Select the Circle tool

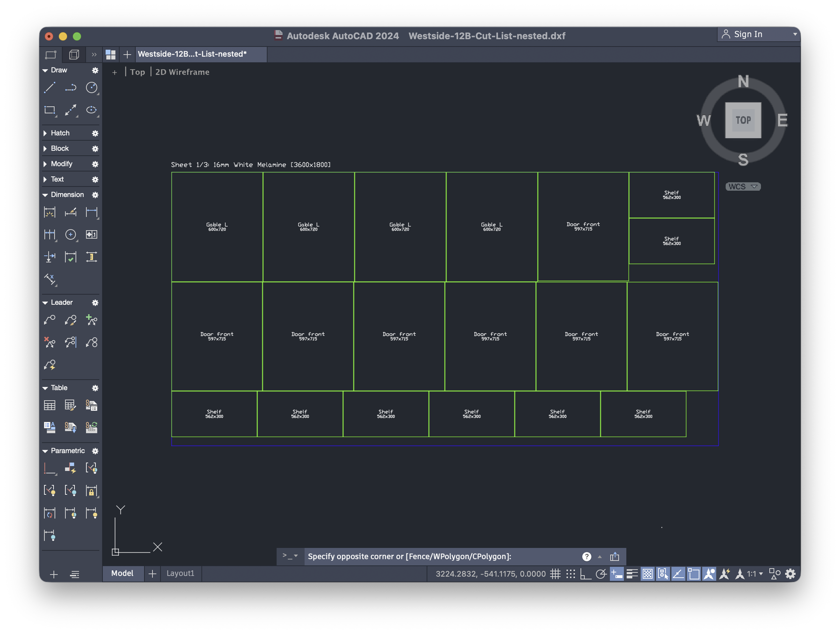pyautogui.click(x=92, y=88)
